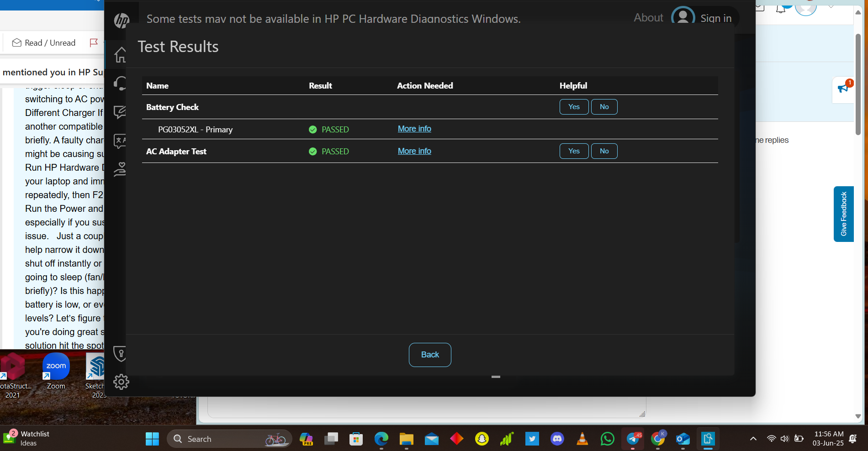
Task: Open the Give Feedback side tab
Action: coord(843,214)
